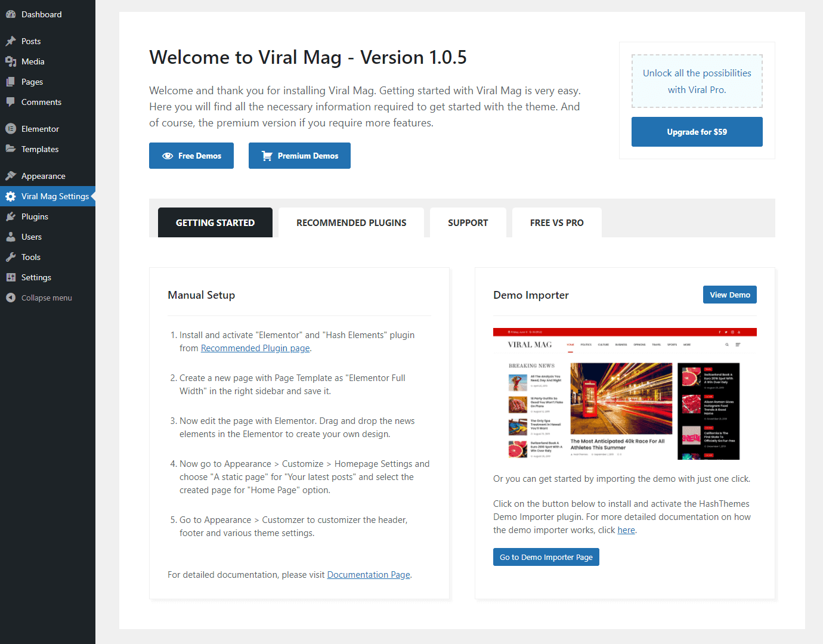Click the Templates folder icon
The image size is (823, 644).
coord(11,149)
